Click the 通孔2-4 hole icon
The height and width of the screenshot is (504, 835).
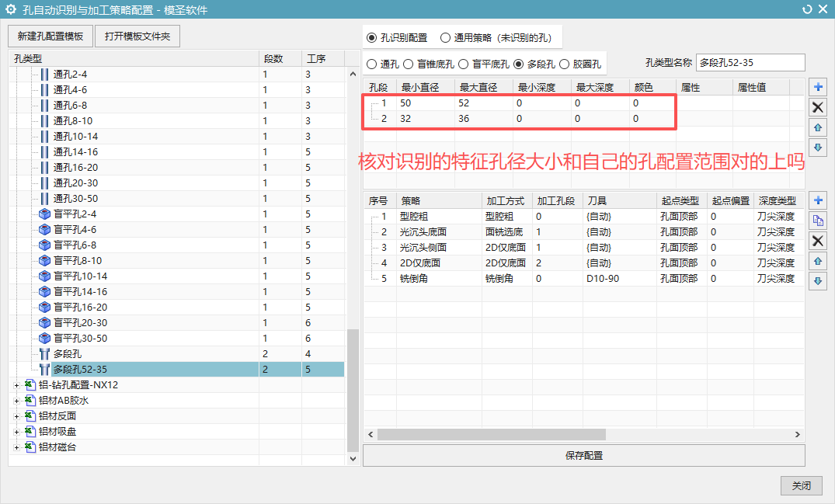45,75
